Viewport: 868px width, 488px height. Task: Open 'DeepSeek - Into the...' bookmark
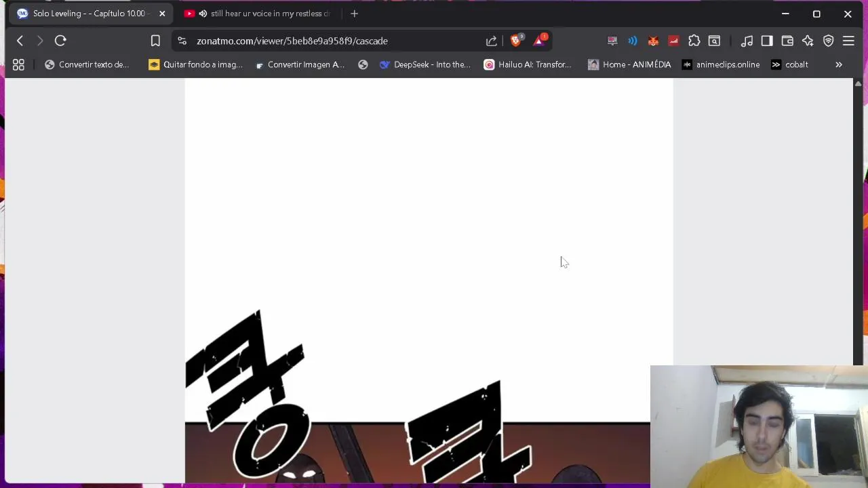(425, 64)
